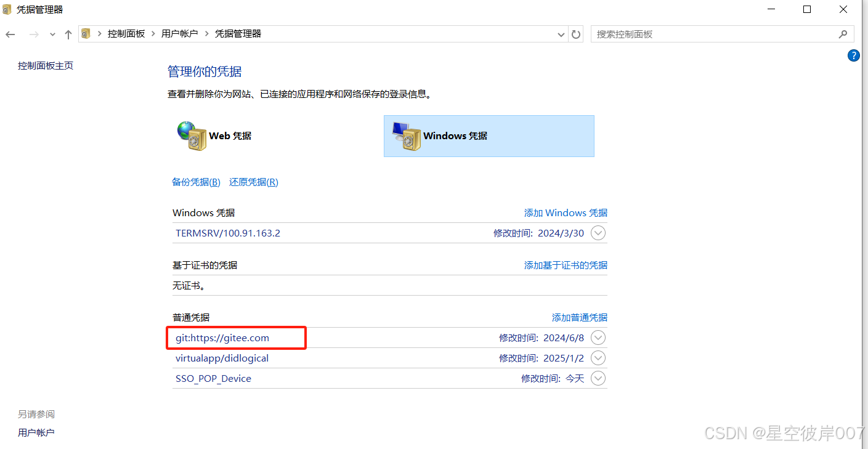Click 修改时间: 2025/1/2 text

coord(541,358)
